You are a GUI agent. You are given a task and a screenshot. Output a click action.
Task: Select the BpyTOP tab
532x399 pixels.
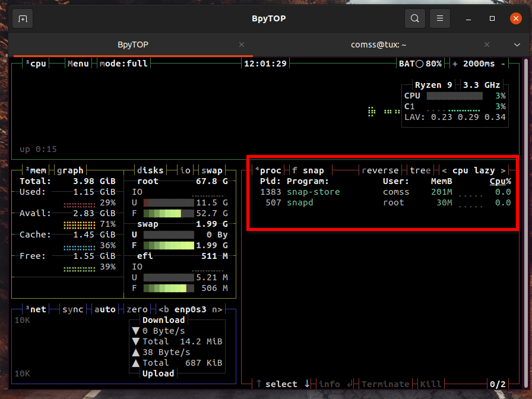[132, 45]
